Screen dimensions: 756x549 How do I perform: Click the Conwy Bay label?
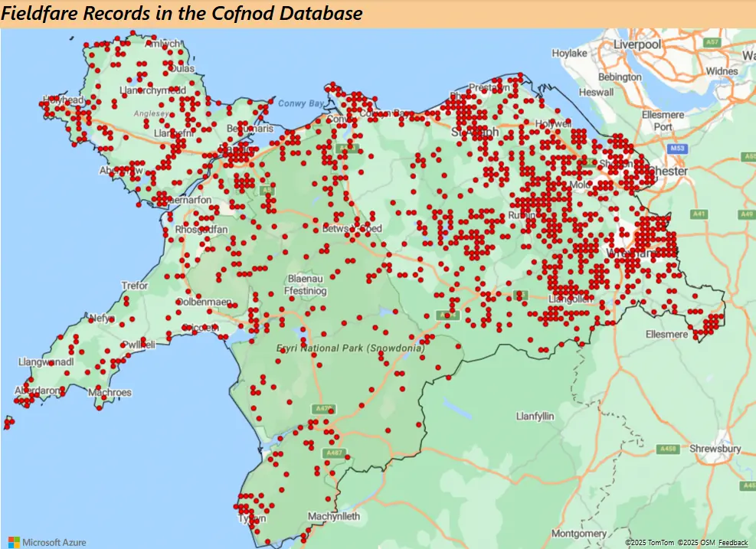[x=302, y=103]
